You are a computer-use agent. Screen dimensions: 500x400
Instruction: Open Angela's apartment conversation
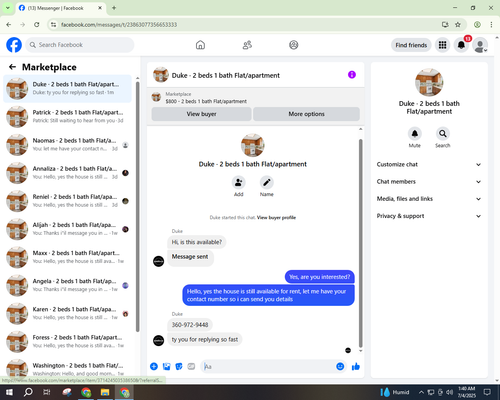(67, 285)
